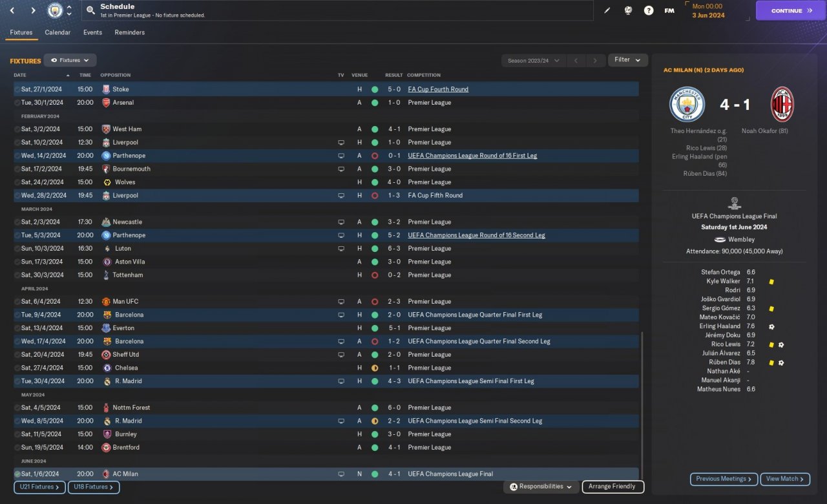This screenshot has width=827, height=504.
Task: Select Stefan Ortega in player ratings
Action: click(722, 273)
